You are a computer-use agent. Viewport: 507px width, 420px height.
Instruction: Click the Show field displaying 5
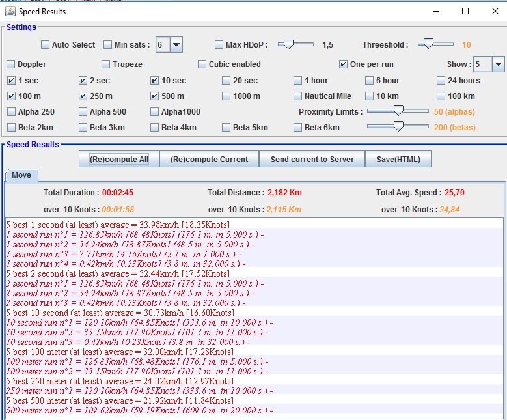tap(483, 64)
